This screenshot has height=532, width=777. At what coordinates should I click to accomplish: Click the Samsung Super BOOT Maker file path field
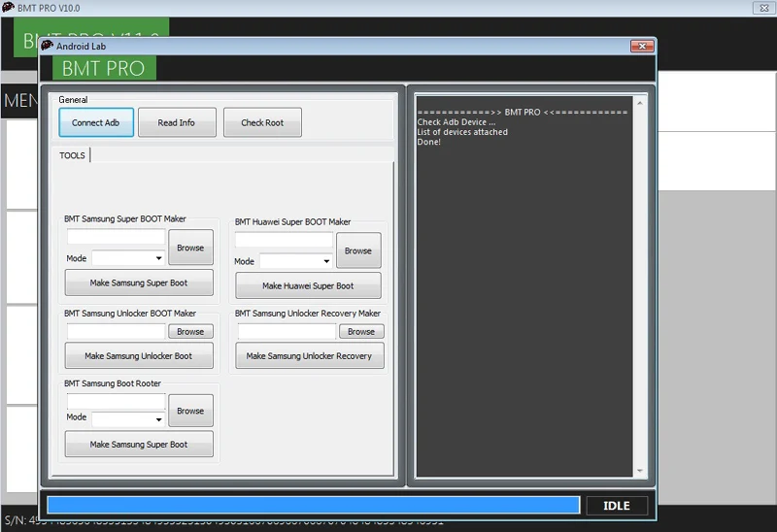(x=116, y=237)
